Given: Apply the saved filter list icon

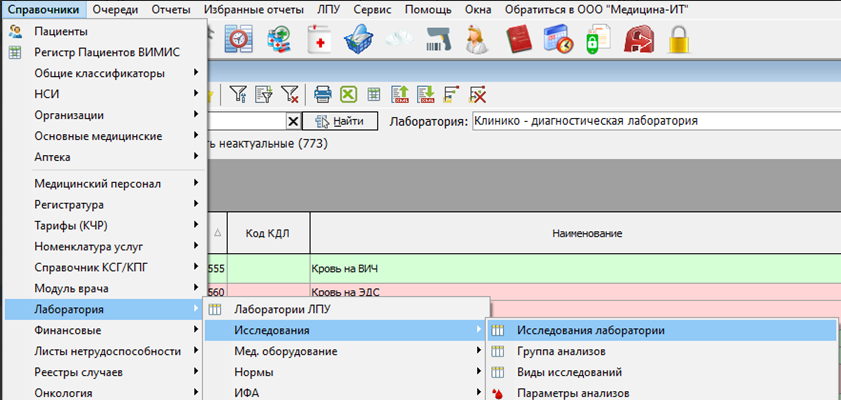Looking at the screenshot, I should [x=263, y=95].
